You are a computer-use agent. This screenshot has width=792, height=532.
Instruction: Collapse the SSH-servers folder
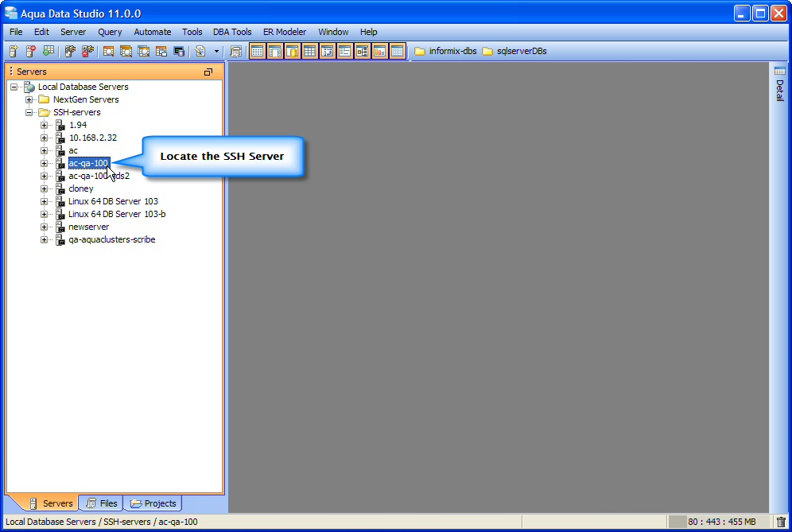coord(29,112)
